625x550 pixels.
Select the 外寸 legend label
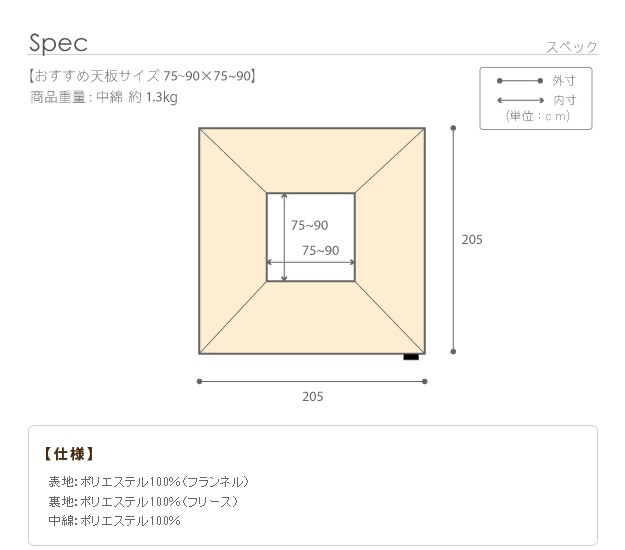pos(564,80)
